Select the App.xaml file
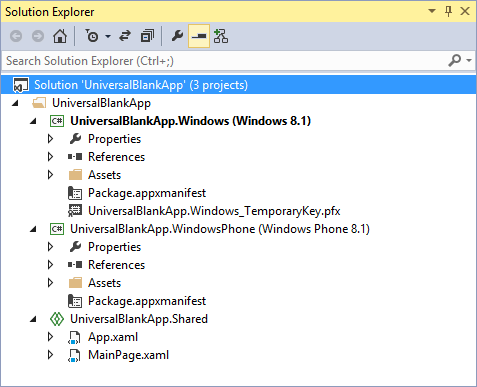The width and height of the screenshot is (477, 387). click(x=113, y=337)
